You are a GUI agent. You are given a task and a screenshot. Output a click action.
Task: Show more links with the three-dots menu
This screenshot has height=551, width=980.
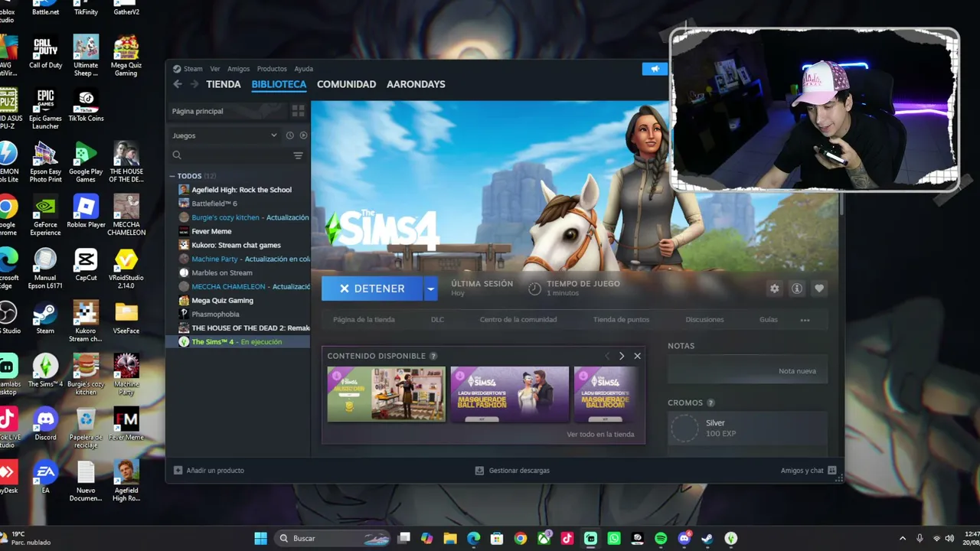click(x=805, y=320)
